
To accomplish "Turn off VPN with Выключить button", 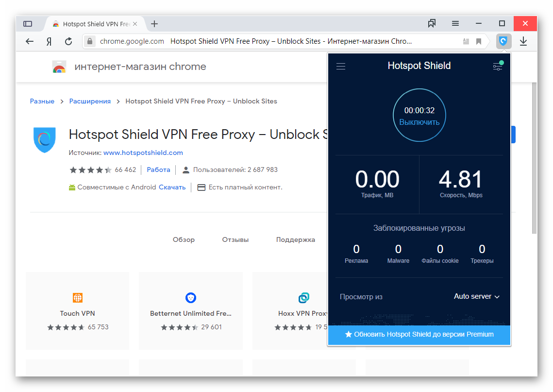I will coord(419,122).
